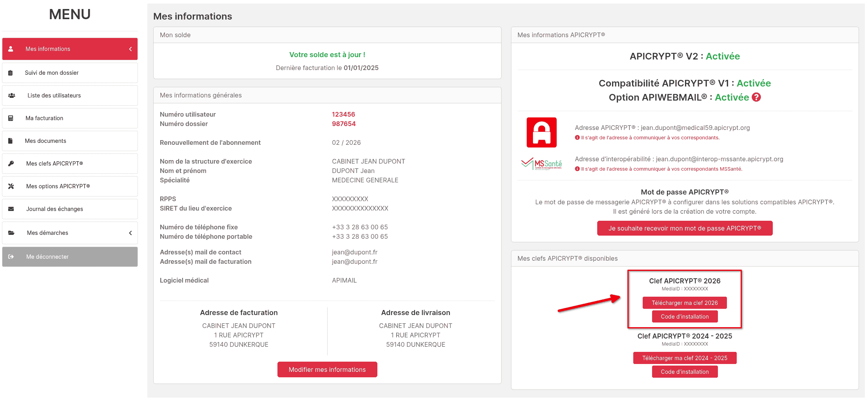Download the 2026 APICRYPT key
The height and width of the screenshot is (400, 868).
coord(684,303)
